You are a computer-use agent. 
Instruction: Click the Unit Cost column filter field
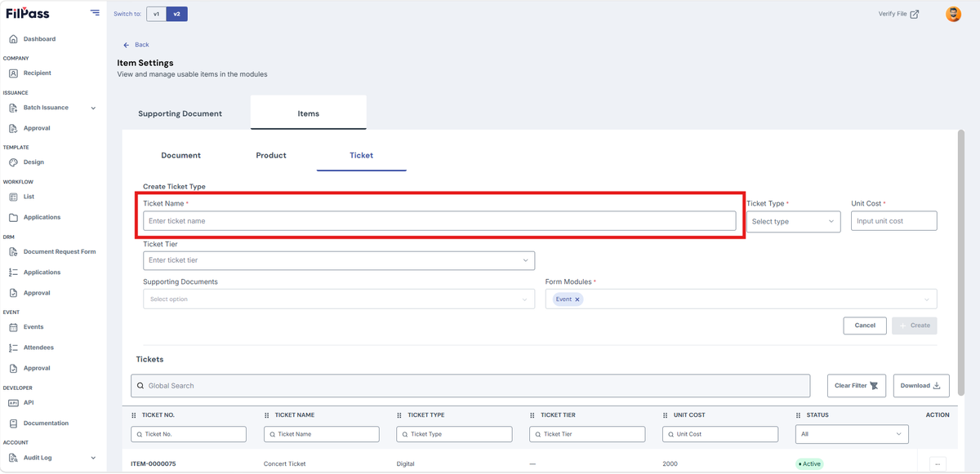coord(720,434)
